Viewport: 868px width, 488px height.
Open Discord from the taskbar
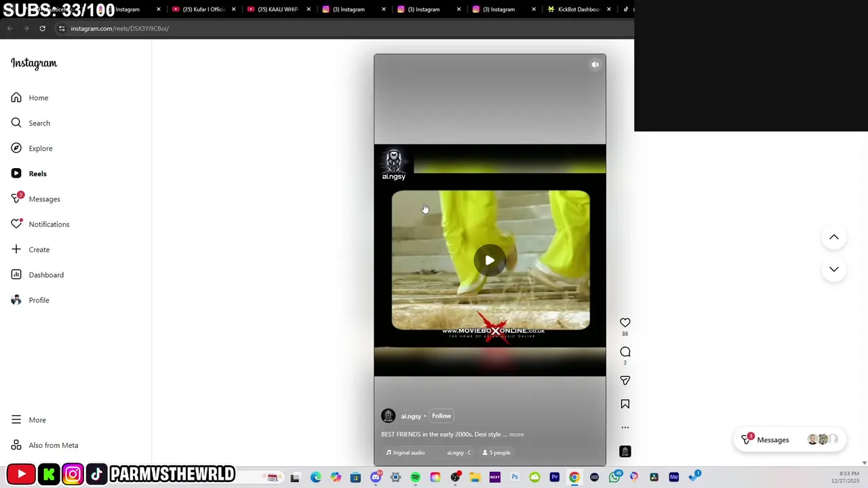tap(376, 477)
